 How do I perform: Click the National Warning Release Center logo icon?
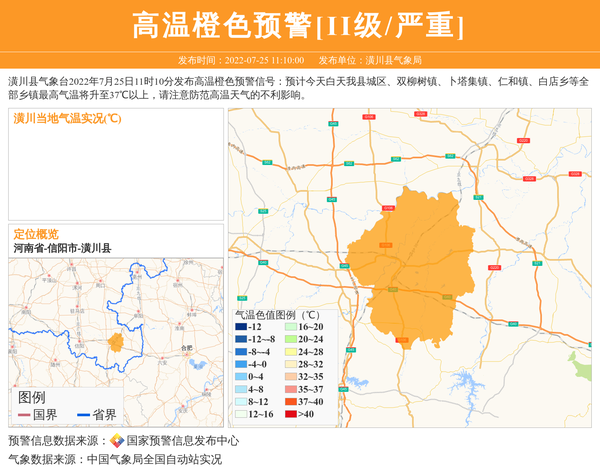[117, 441]
